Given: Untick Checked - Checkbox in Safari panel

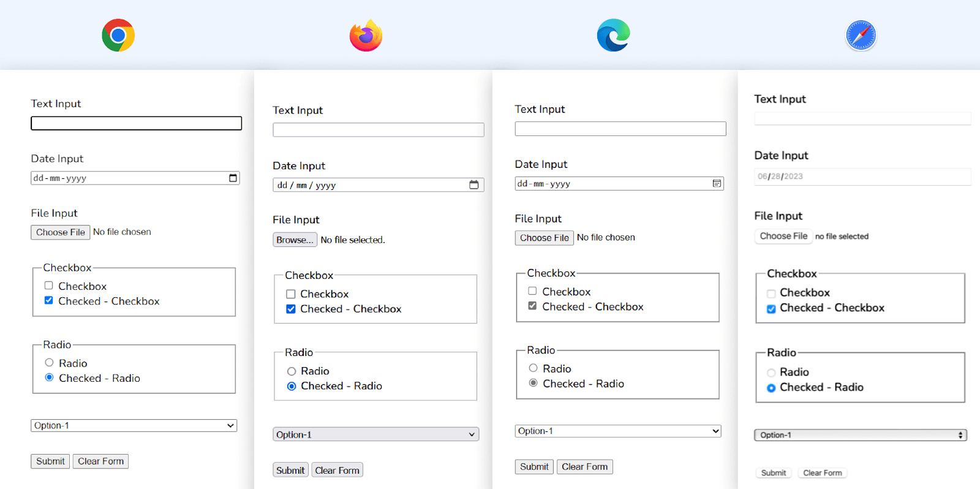Looking at the screenshot, I should coord(771,309).
